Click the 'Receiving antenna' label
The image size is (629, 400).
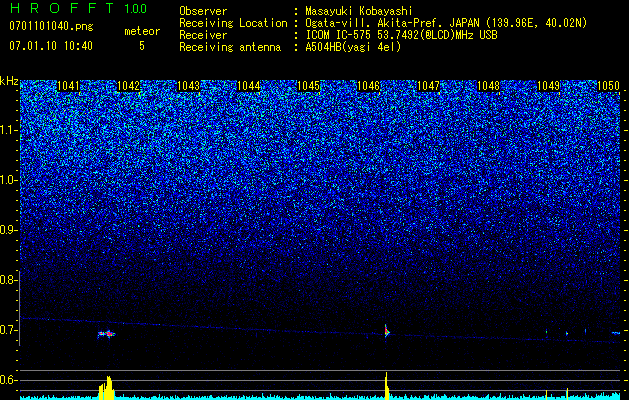[x=230, y=47]
